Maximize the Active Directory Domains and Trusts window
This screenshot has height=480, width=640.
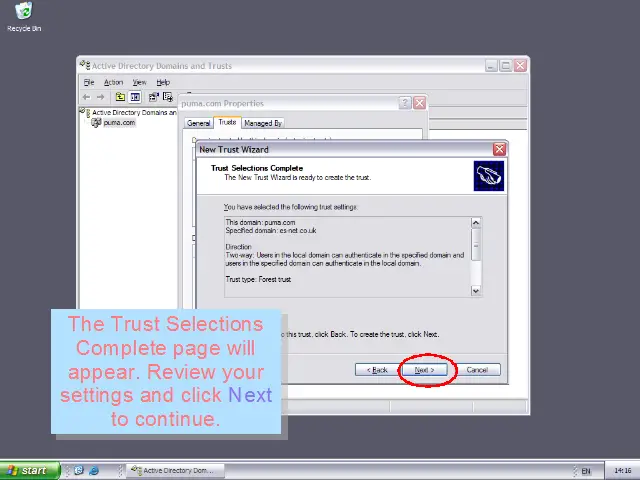click(x=506, y=65)
